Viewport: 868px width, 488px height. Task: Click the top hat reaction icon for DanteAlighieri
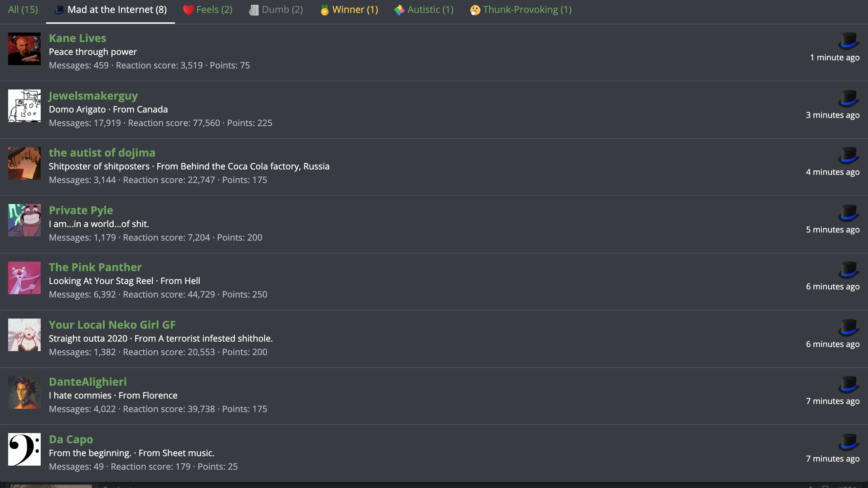(849, 385)
